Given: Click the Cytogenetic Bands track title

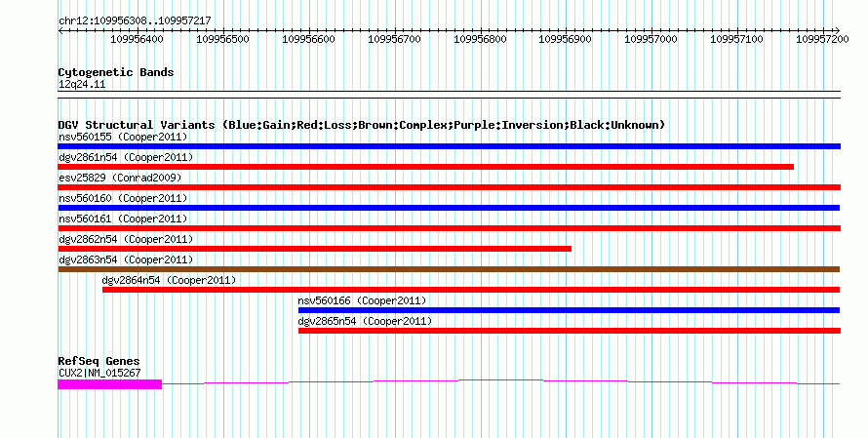Looking at the screenshot, I should pyautogui.click(x=116, y=72).
